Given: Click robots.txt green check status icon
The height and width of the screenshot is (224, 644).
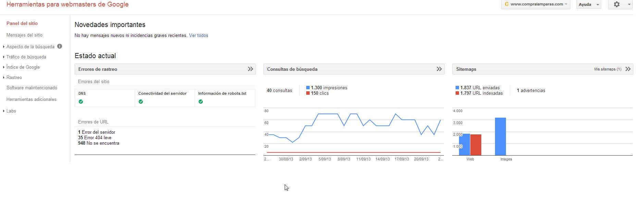Looking at the screenshot, I should point(201,102).
